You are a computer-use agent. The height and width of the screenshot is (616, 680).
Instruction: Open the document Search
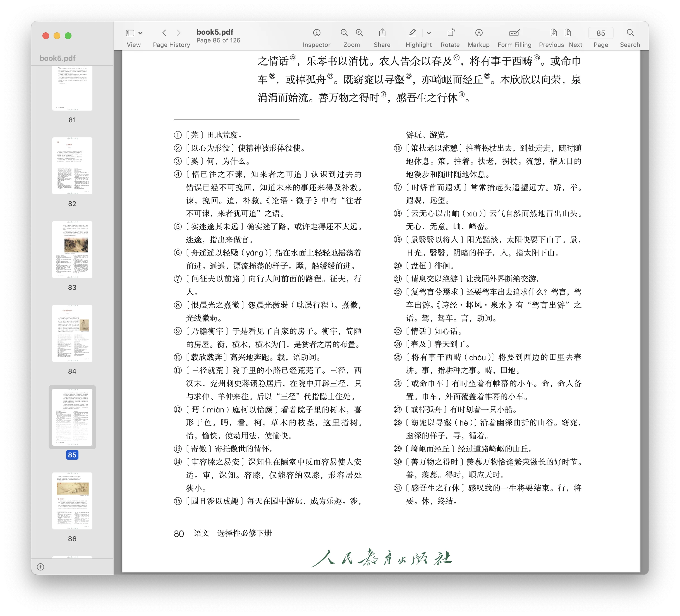[631, 33]
